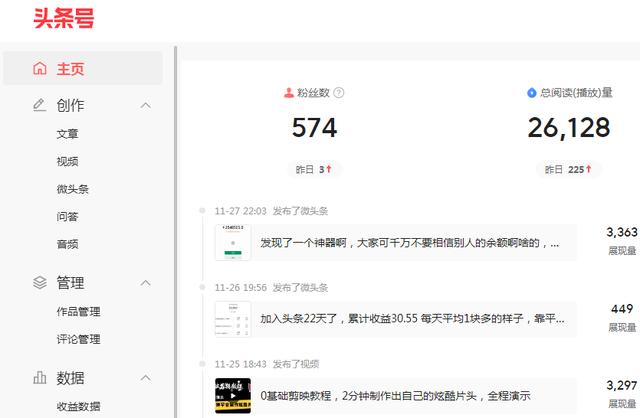Open the 文章 menu item
The height and width of the screenshot is (418, 640).
click(x=67, y=134)
